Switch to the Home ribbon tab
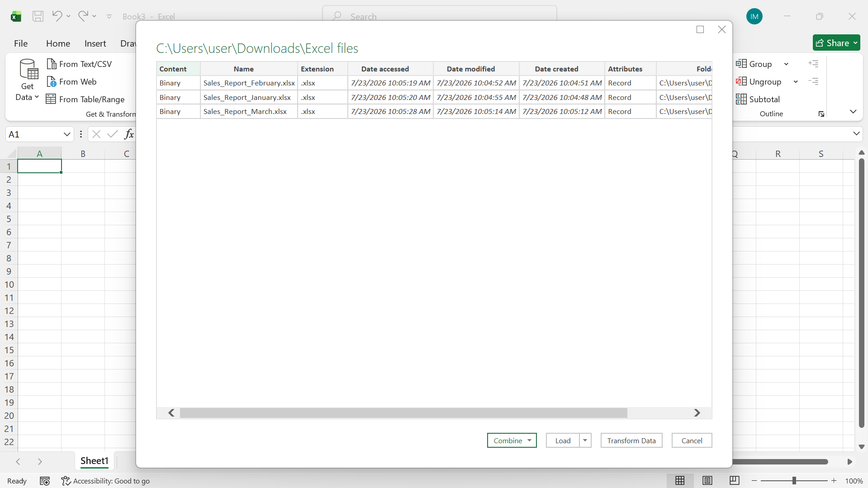868x488 pixels. (58, 43)
